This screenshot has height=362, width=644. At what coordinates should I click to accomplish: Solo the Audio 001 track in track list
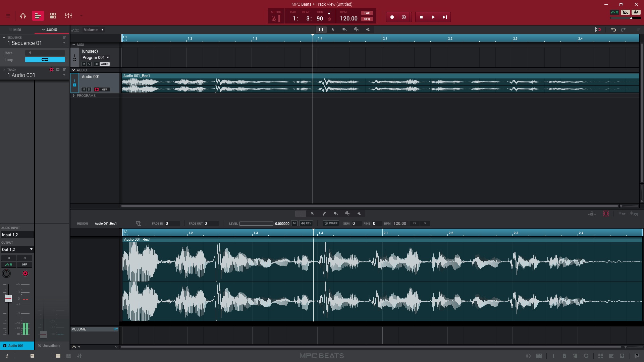click(89, 89)
